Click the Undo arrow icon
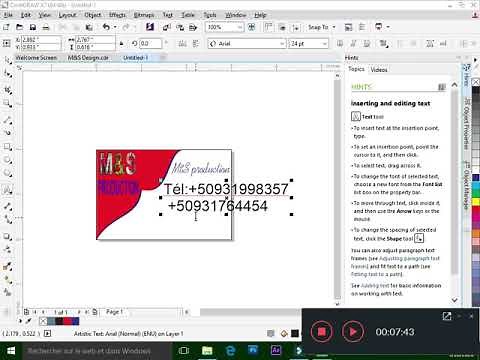Image resolution: width=480 pixels, height=360 pixels. pos(106,27)
